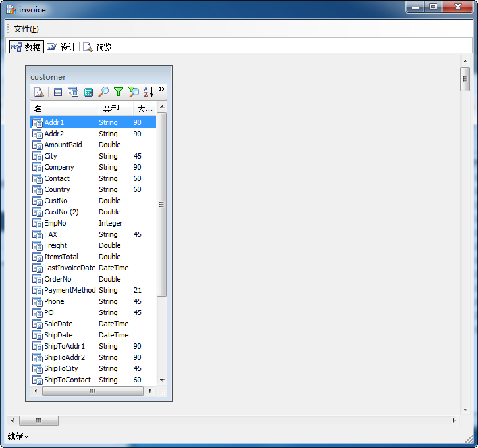Click the customer panel title
This screenshot has height=448, width=478.
48,77
